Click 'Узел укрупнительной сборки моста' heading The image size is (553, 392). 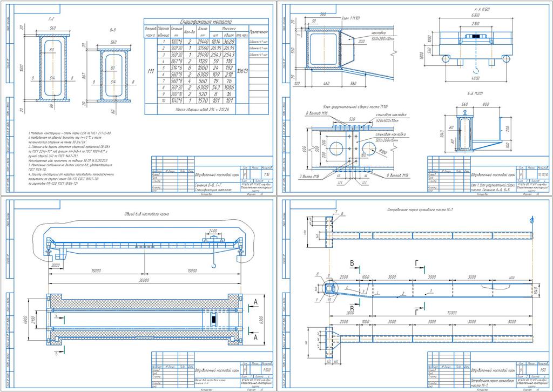click(355, 106)
